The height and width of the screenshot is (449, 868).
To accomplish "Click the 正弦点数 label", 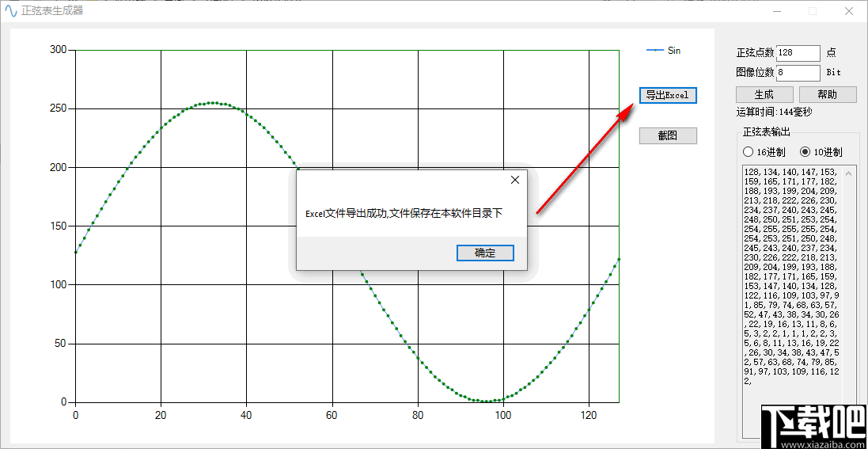I will 755,52.
